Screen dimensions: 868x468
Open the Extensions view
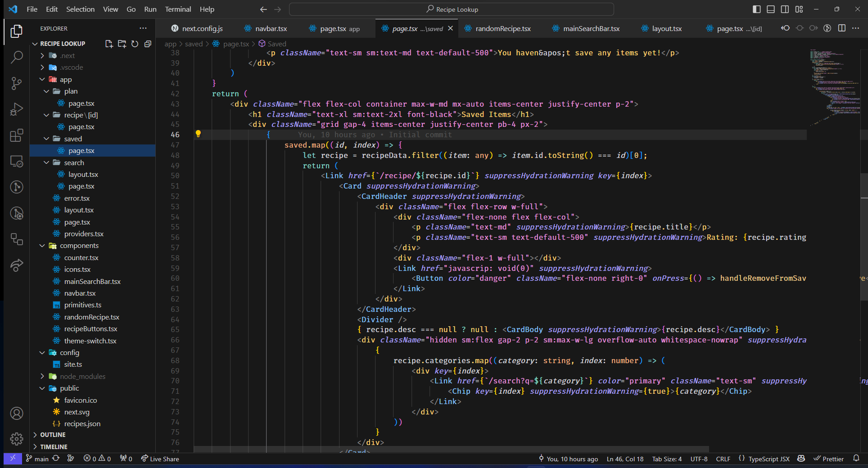[17, 135]
